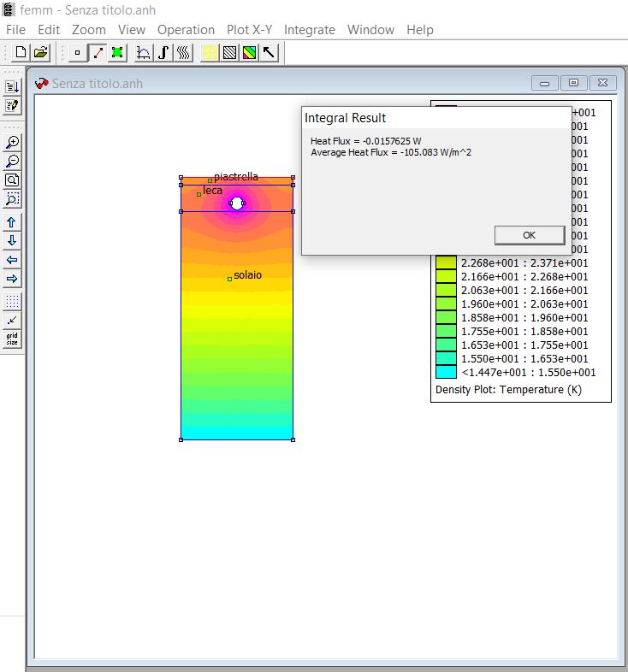The image size is (628, 672).
Task: Click the zoom in magnifier icon
Action: (12, 142)
